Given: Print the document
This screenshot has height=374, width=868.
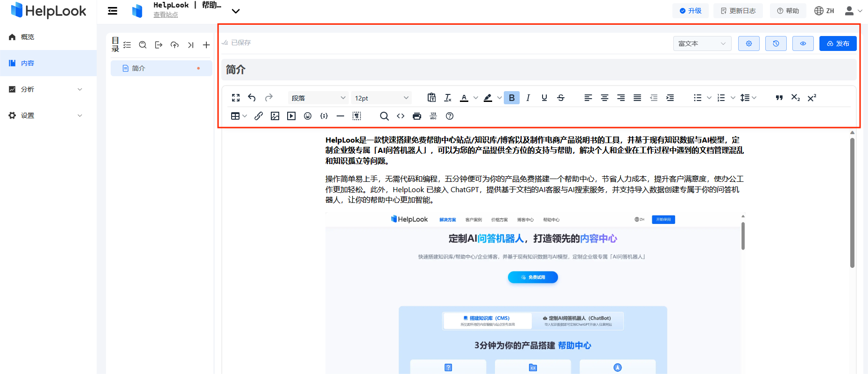Looking at the screenshot, I should tap(417, 116).
